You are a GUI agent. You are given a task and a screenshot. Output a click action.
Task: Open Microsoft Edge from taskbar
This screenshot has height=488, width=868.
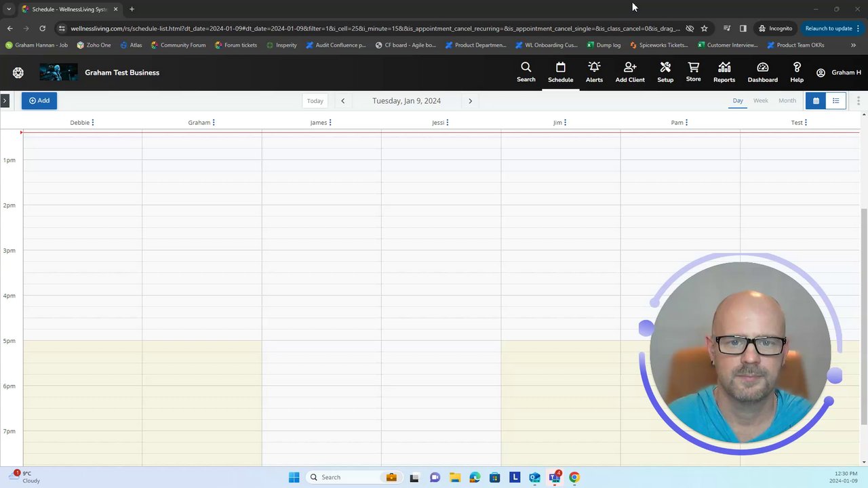pos(475,477)
